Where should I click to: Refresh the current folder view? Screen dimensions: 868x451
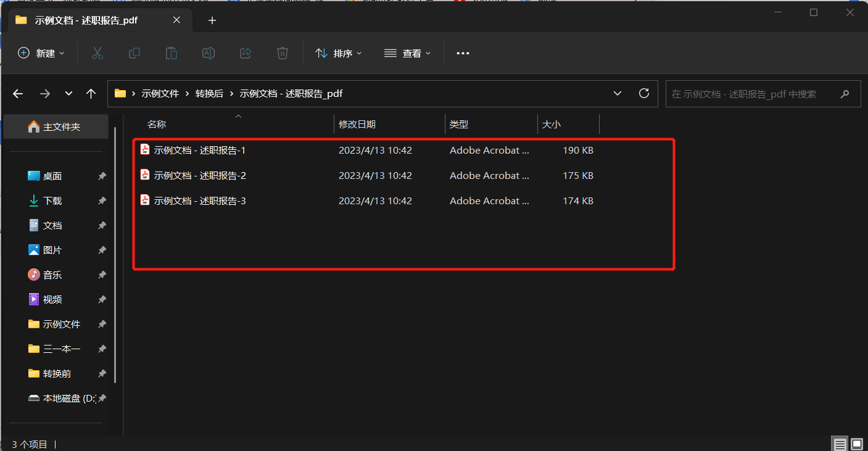click(643, 93)
